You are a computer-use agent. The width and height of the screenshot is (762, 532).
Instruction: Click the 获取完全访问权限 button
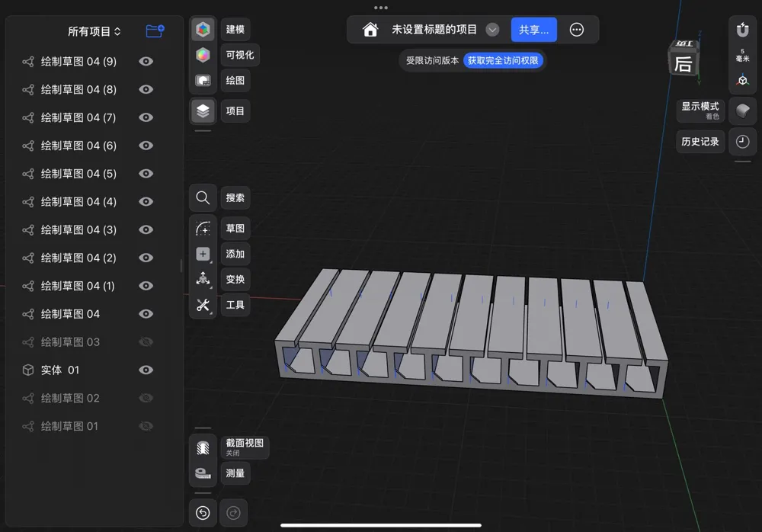coord(503,60)
